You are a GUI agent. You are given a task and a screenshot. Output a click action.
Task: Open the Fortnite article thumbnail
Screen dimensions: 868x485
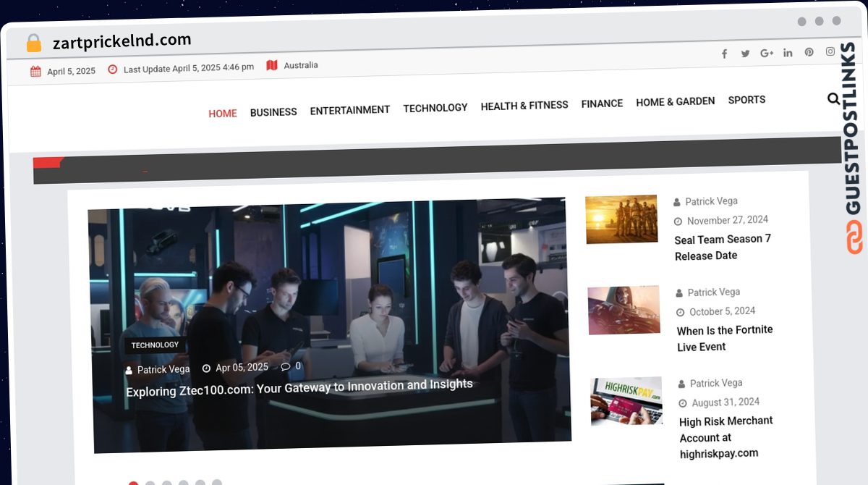[624, 310]
